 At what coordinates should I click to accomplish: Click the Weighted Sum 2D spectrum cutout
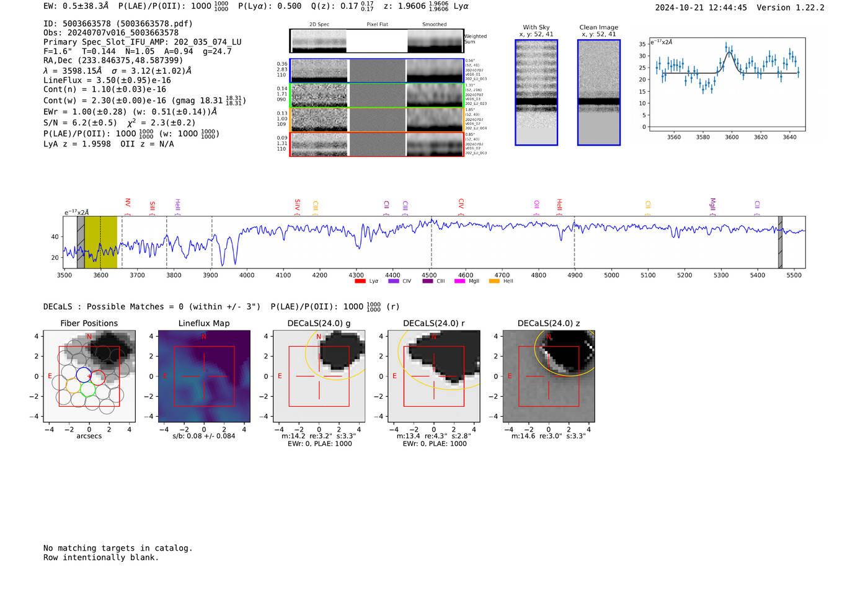point(318,41)
